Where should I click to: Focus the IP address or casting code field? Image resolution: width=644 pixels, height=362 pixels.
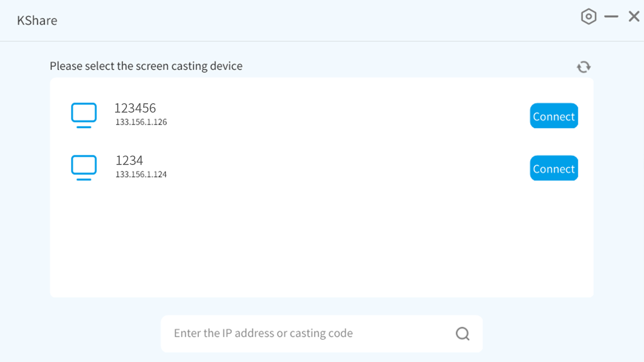click(306, 334)
